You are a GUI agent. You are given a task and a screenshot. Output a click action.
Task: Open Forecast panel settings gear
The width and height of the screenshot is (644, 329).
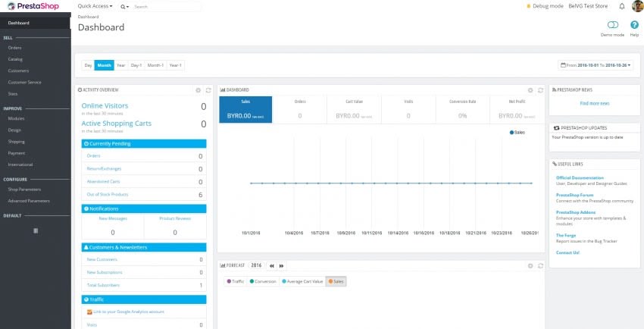tap(530, 266)
